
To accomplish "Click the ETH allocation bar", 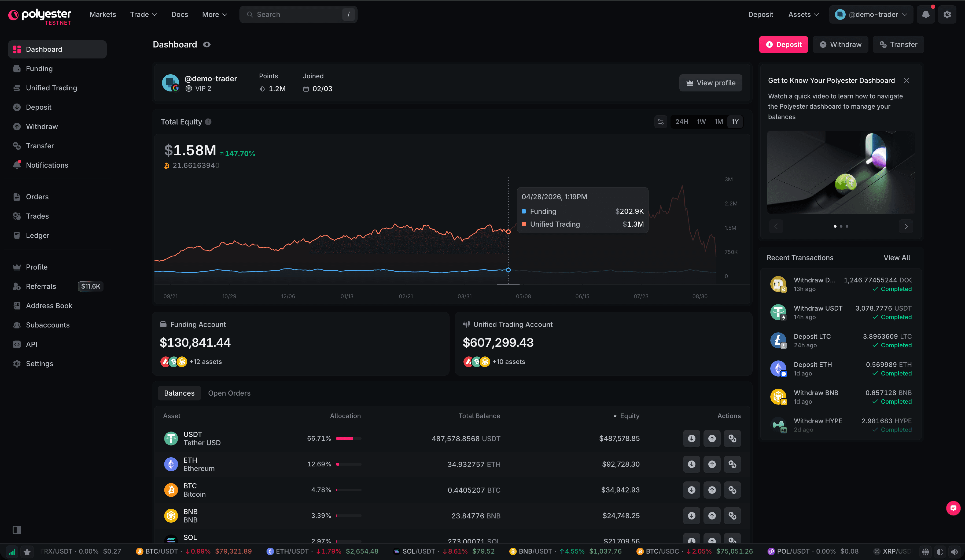I will click(348, 464).
